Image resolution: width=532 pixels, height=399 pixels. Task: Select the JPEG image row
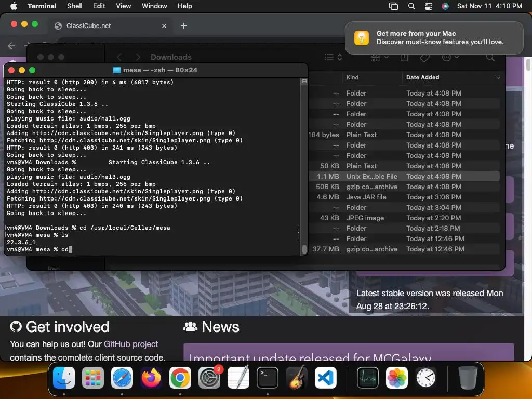(404, 218)
